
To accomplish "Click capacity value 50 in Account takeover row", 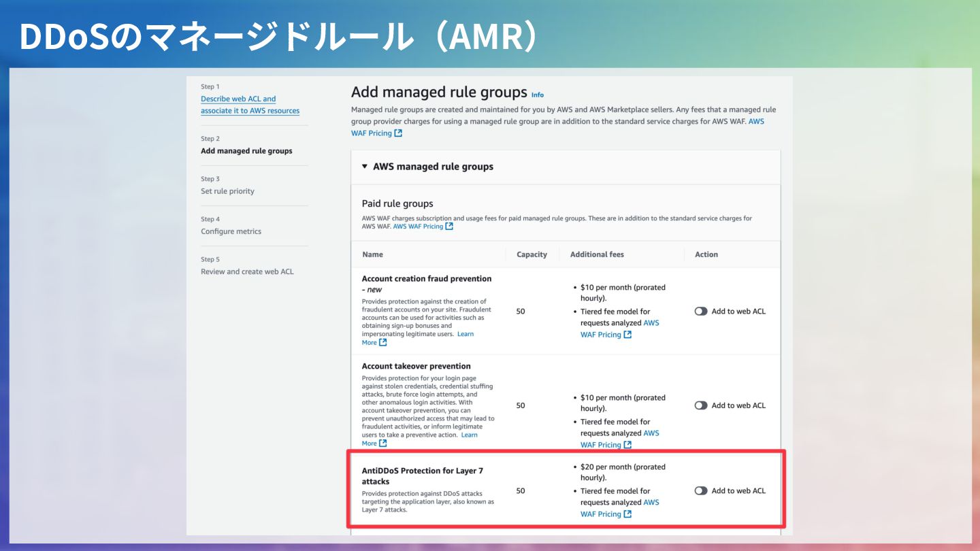I will (521, 405).
